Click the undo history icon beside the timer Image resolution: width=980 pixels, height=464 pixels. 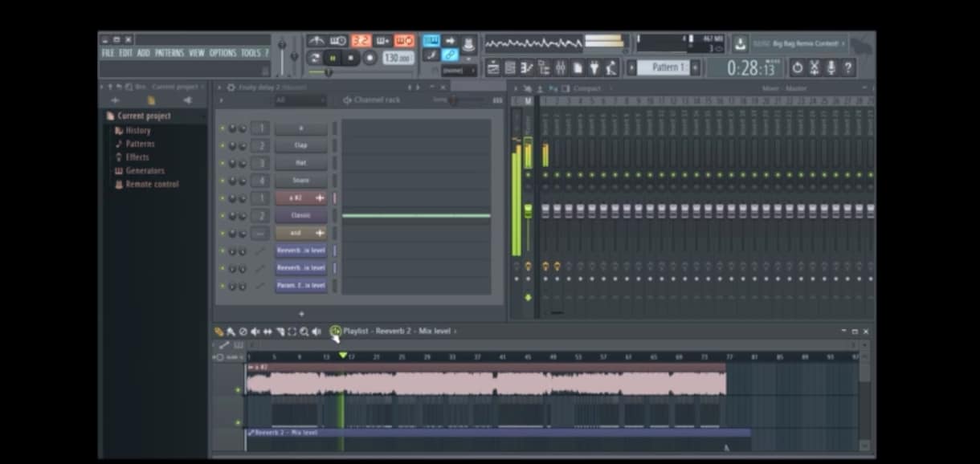pyautogui.click(x=797, y=67)
